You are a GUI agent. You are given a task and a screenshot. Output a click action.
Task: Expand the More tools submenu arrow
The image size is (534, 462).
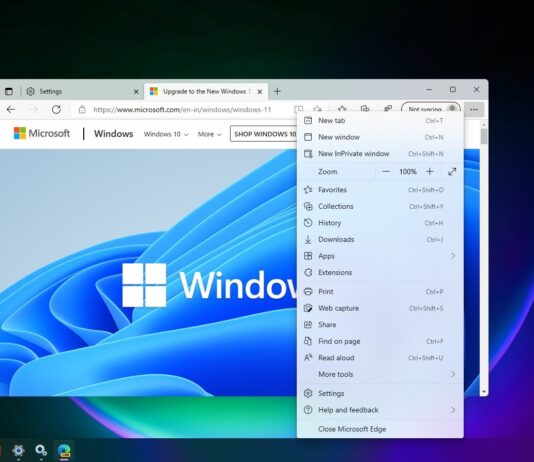pos(453,374)
